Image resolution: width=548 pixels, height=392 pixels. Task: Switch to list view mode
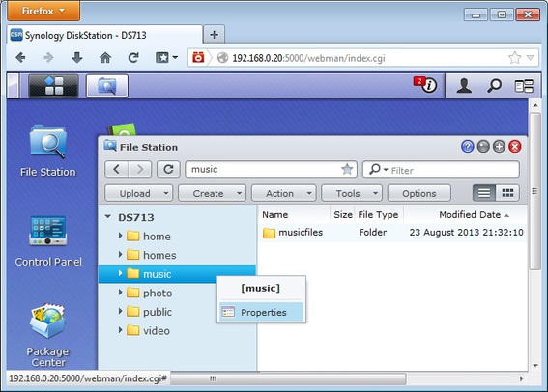pos(484,193)
